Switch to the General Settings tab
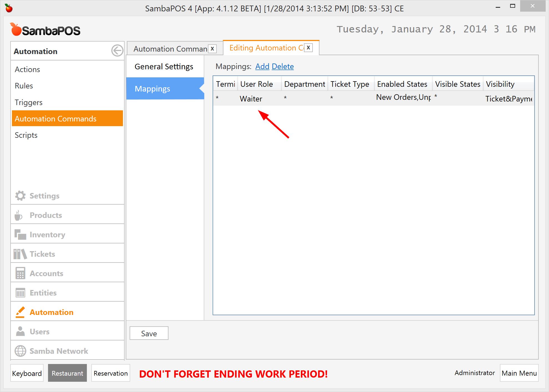Viewport: 549px width, 392px height. pos(163,66)
